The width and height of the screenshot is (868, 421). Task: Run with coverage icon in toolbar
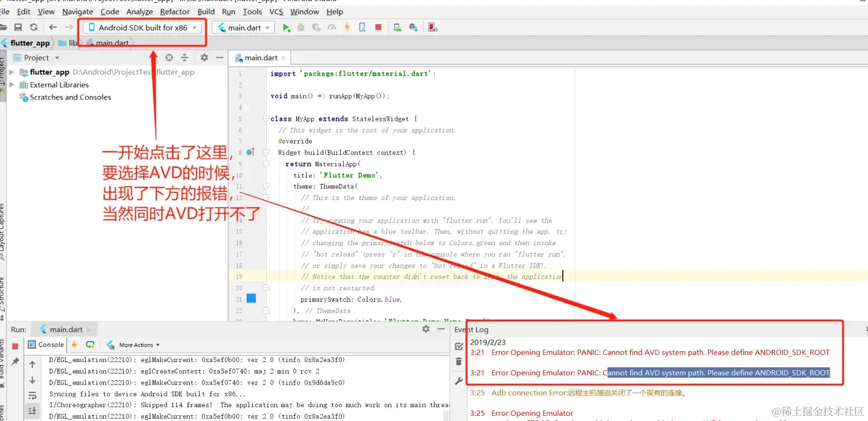point(316,27)
